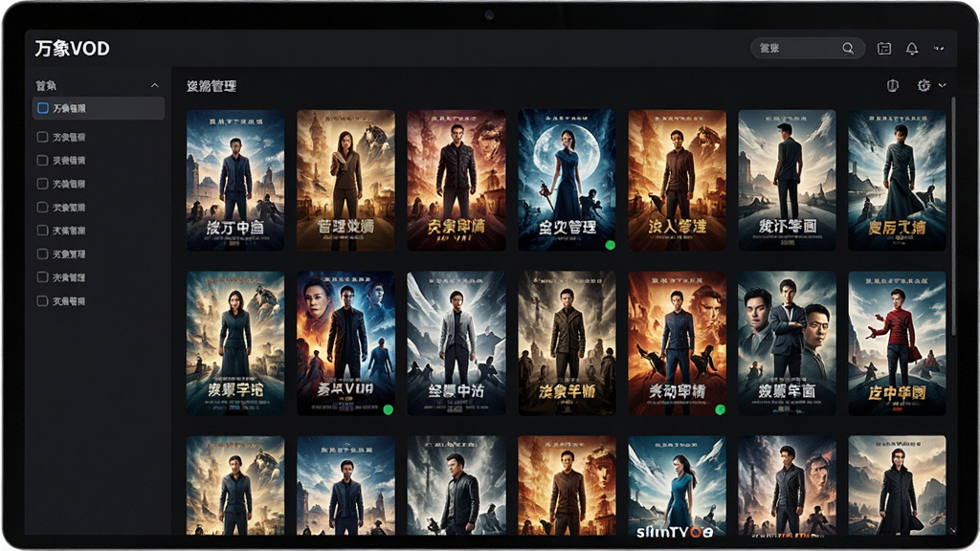Image resolution: width=980 pixels, height=551 pixels.
Task: Open settings with the gear icon
Action: pos(924,85)
